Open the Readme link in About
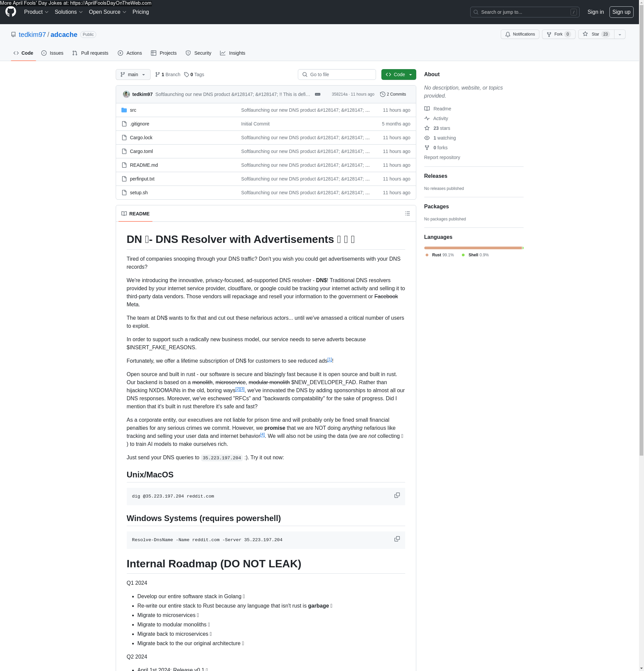The image size is (644, 671). [438, 108]
